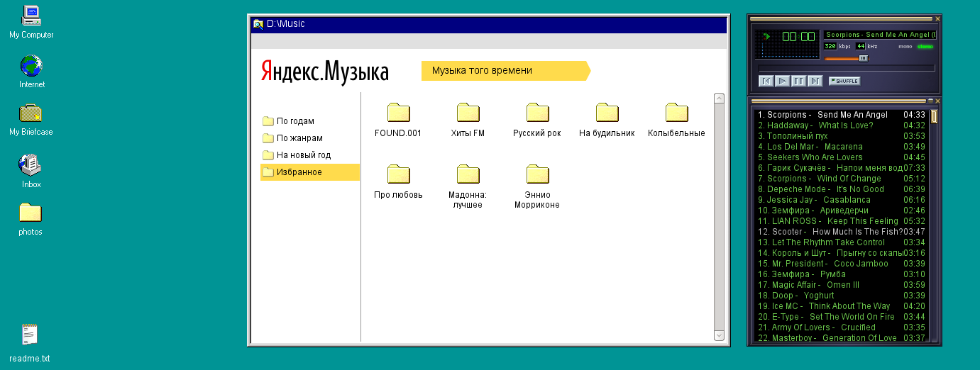This screenshot has height=370, width=980.
Task: Select playlist track Let The Rhythm Take Control
Action: (x=841, y=242)
